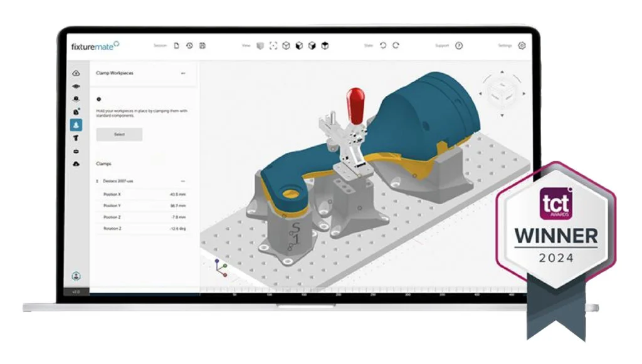
Task: Click the Select button in clamp panel
Action: click(119, 134)
